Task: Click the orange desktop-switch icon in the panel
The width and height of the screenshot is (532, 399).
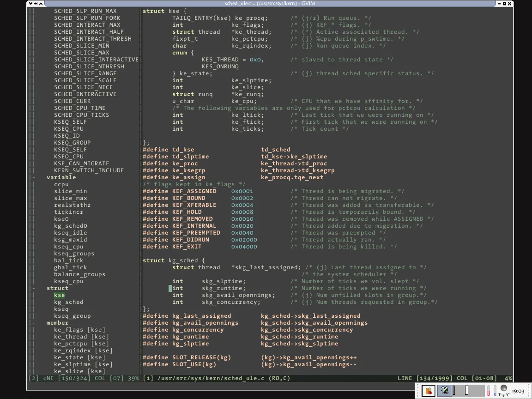Action: click(428, 391)
